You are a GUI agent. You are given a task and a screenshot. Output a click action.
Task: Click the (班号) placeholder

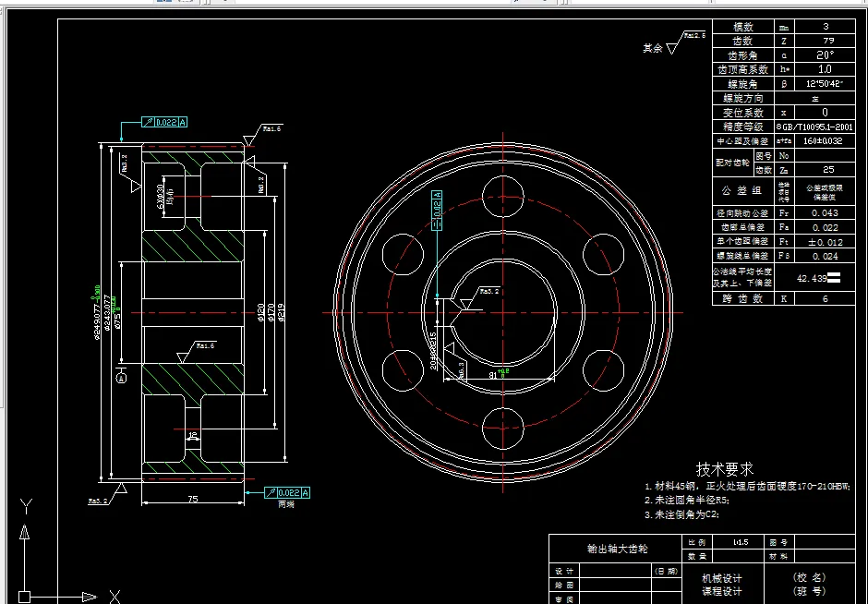point(809,591)
